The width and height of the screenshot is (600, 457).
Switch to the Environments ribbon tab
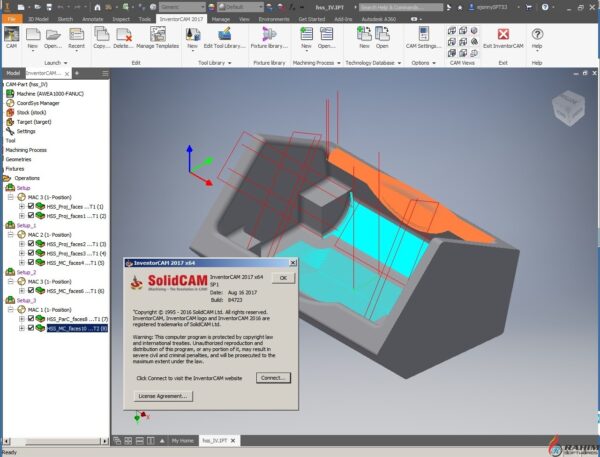[274, 19]
